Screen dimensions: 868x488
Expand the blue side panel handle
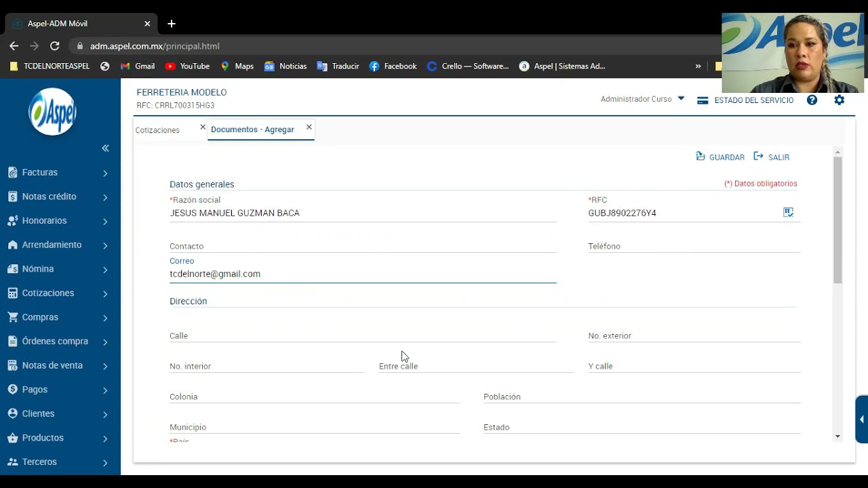pos(862,420)
